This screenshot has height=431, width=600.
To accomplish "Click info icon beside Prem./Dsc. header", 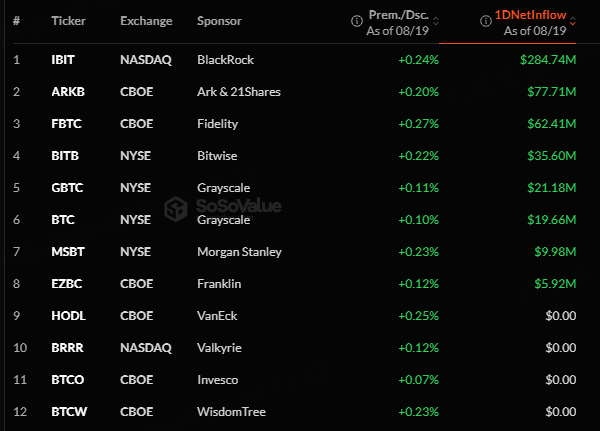I will coord(357,21).
